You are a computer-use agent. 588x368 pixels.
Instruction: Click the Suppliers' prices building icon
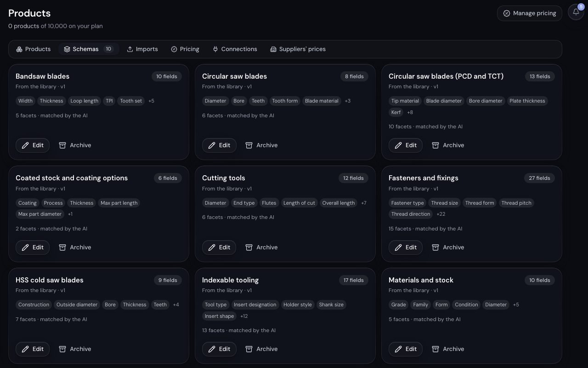coord(273,49)
